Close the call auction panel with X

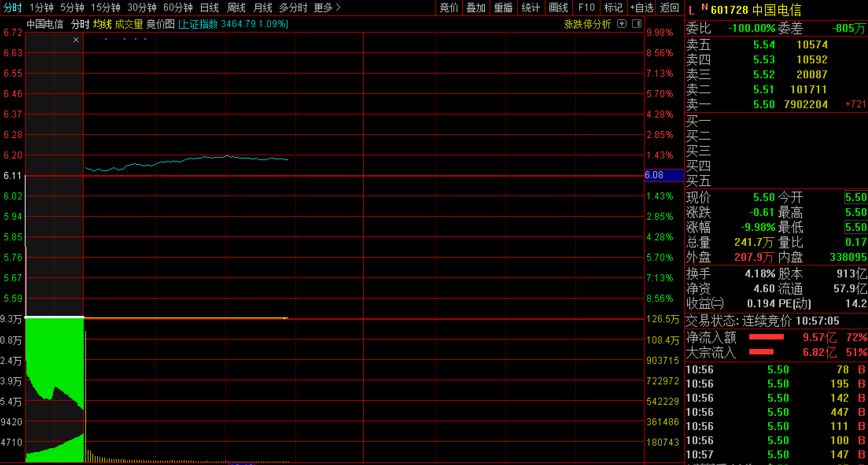coord(76,40)
